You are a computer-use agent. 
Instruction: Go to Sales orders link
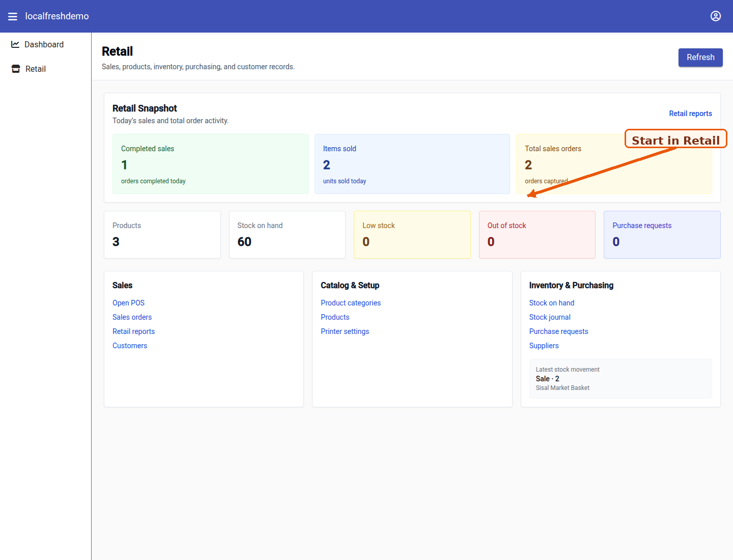pos(132,317)
